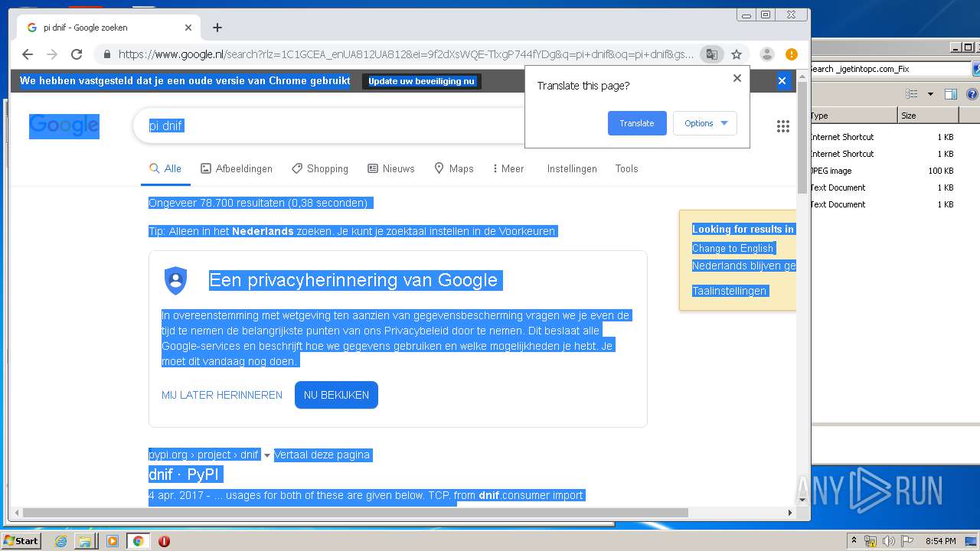Click the action center flag icon

pyautogui.click(x=906, y=541)
